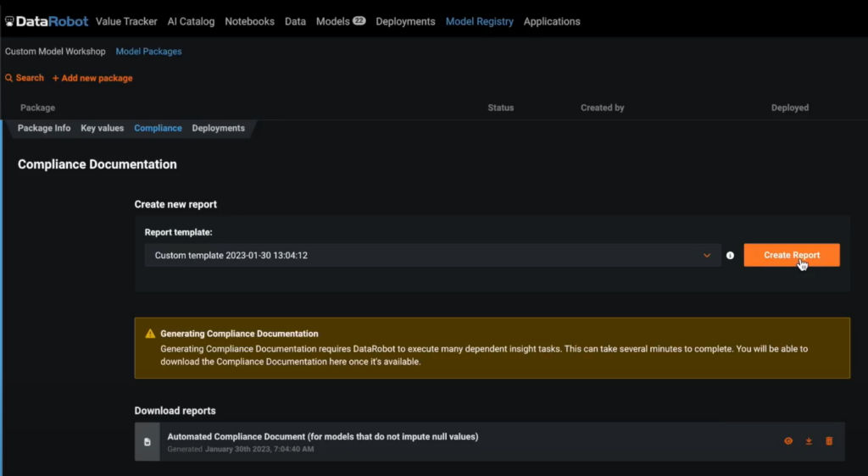
Task: Open the package Deployments tab
Action: [x=218, y=128]
